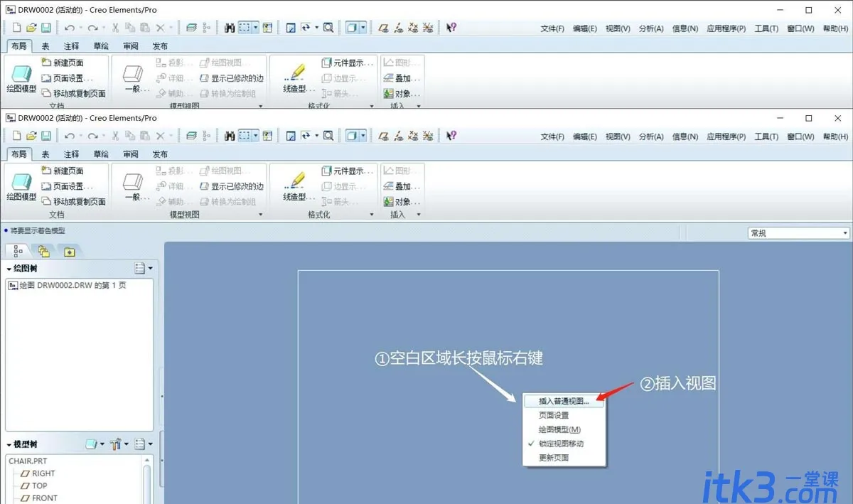Collapse the 模型树 section
The height and width of the screenshot is (504, 853).
pyautogui.click(x=9, y=444)
